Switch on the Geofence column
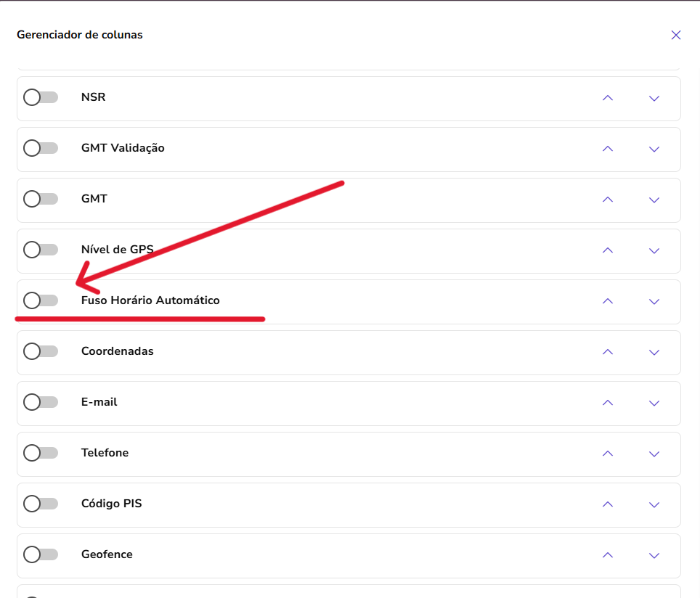This screenshot has height=598, width=700. click(40, 554)
